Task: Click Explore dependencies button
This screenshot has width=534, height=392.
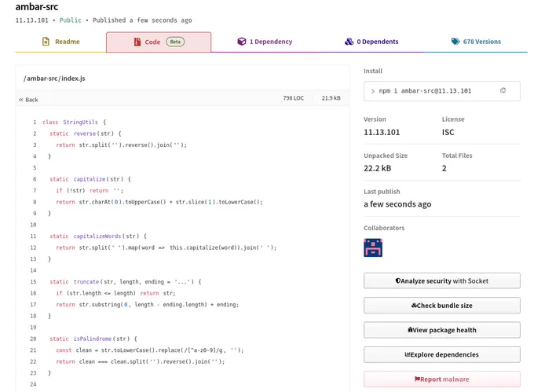Action: click(441, 354)
